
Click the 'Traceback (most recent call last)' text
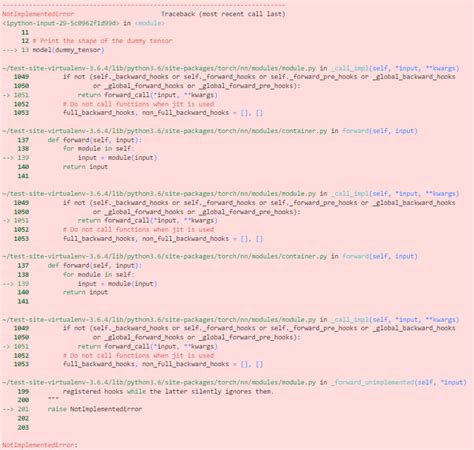223,14
